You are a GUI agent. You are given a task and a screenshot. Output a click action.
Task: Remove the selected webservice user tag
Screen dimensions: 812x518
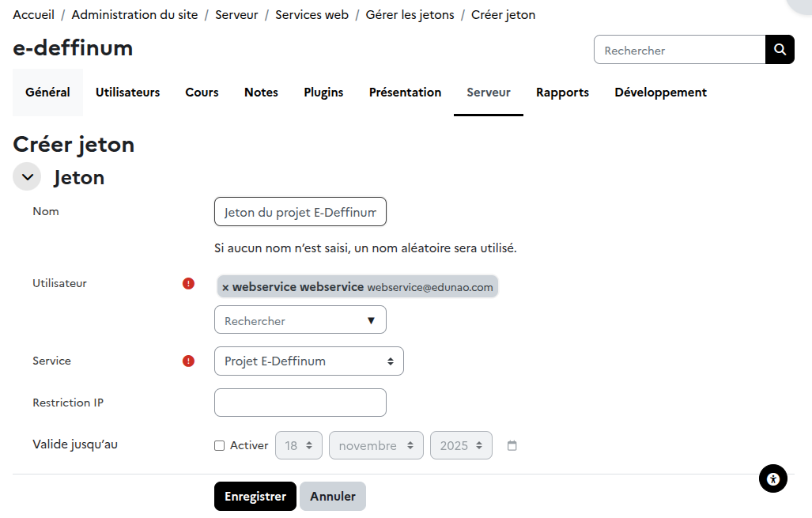coord(225,287)
